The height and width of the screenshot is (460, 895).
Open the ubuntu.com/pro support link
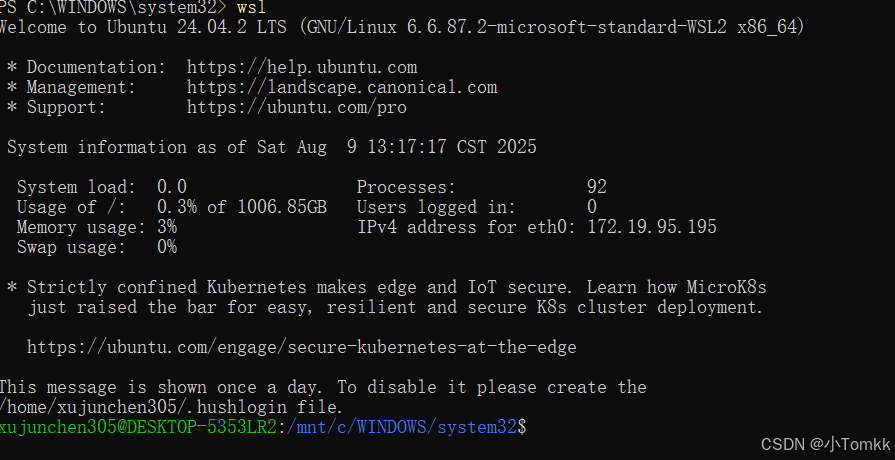click(x=296, y=107)
